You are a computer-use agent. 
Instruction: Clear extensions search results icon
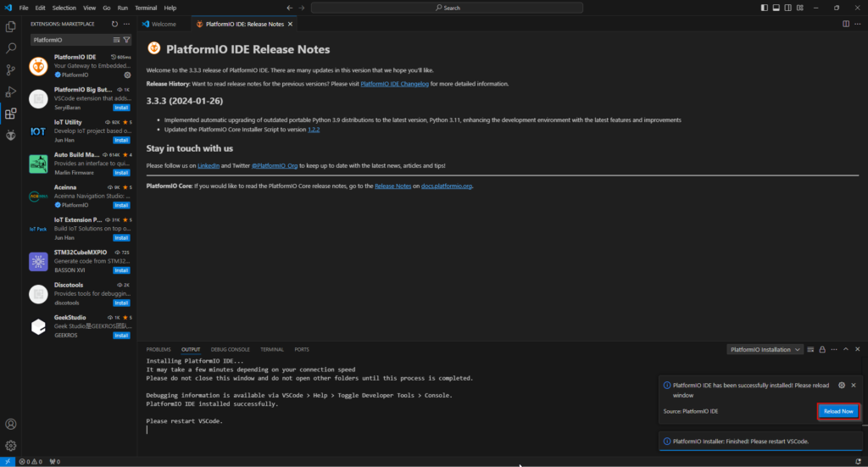[116, 40]
